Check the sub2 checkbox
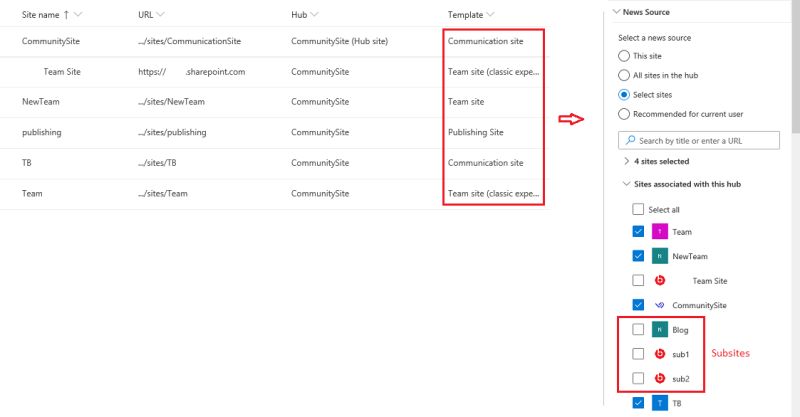Image resolution: width=800 pixels, height=417 pixels. pyautogui.click(x=638, y=378)
